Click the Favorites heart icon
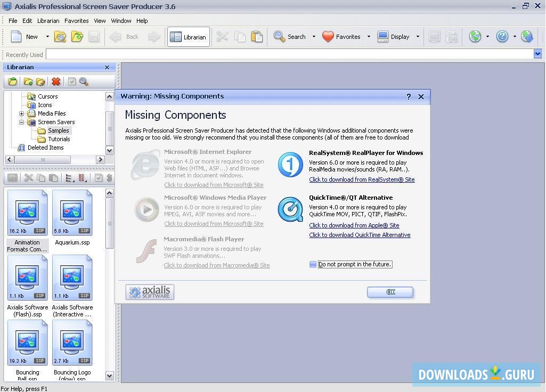 coord(328,37)
